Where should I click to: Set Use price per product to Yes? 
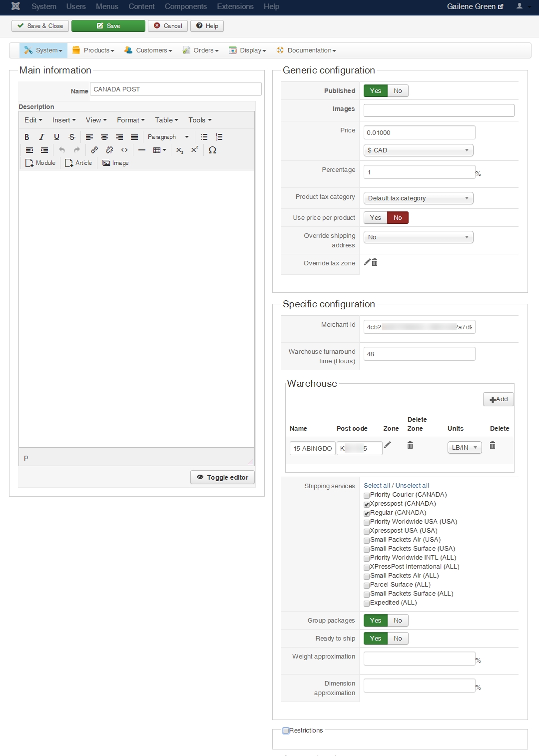(376, 218)
